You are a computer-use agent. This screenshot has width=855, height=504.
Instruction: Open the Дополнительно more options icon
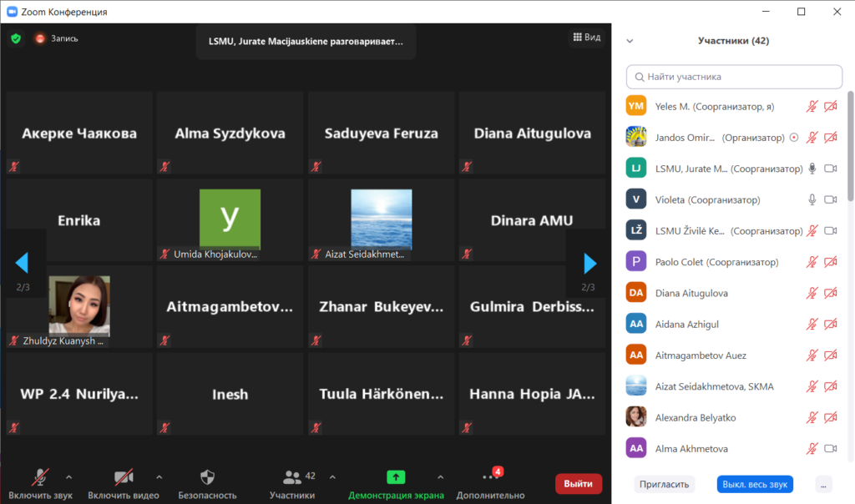click(491, 478)
